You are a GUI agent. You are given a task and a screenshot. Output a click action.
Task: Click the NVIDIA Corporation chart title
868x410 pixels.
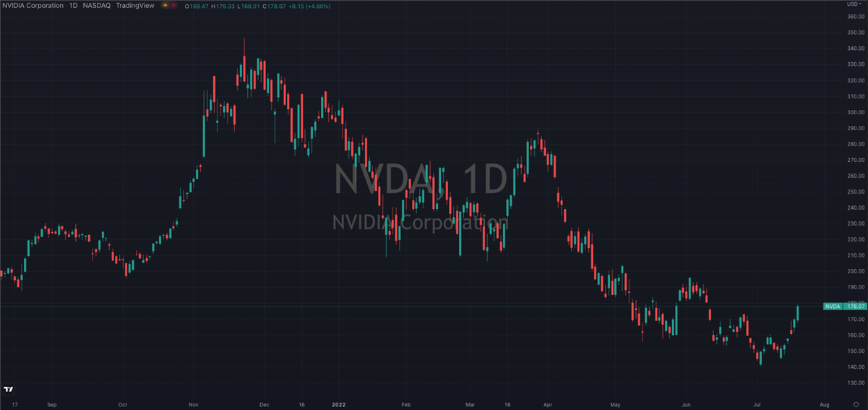click(x=32, y=5)
